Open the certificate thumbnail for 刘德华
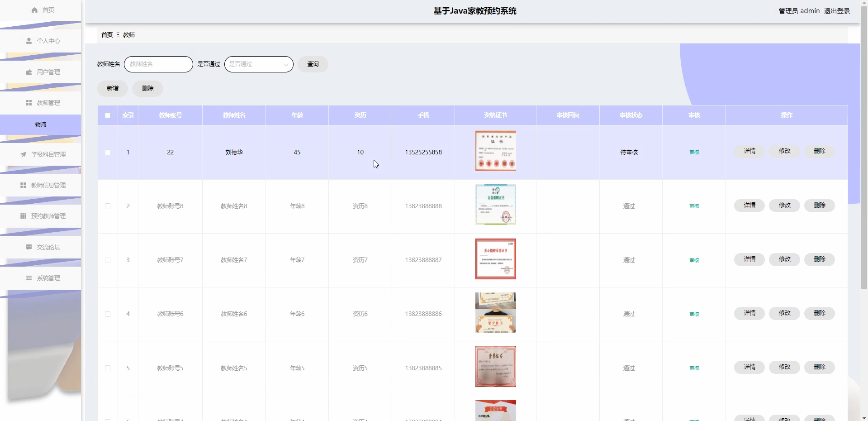Screen dimensions: 868x421 tap(496, 151)
